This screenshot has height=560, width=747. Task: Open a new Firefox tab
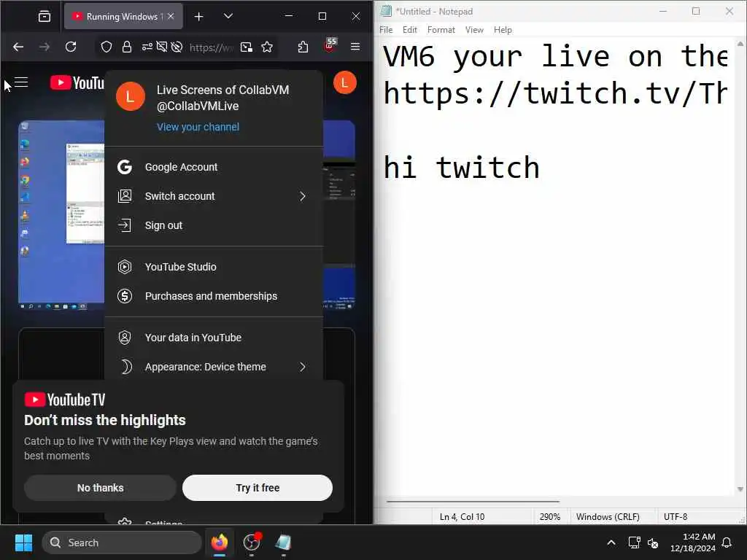tap(198, 17)
